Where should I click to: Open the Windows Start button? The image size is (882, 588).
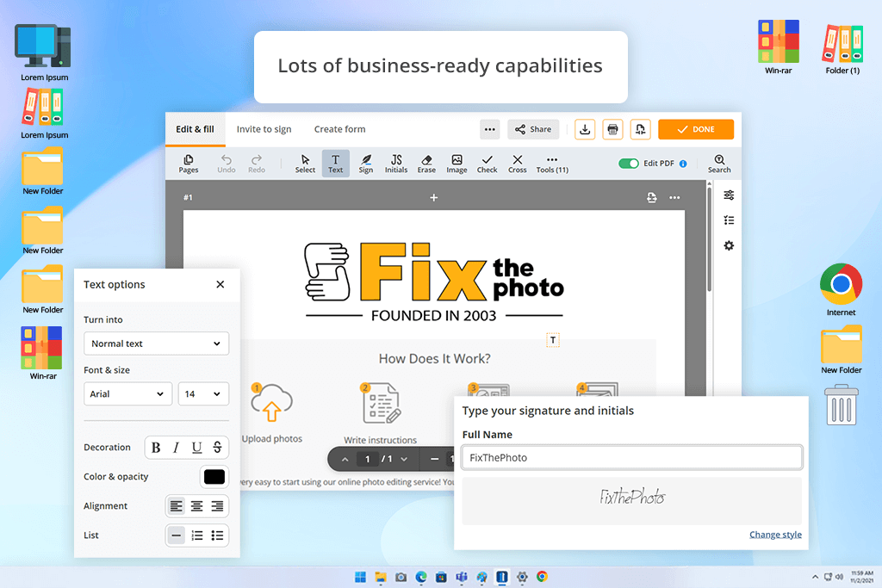361,578
